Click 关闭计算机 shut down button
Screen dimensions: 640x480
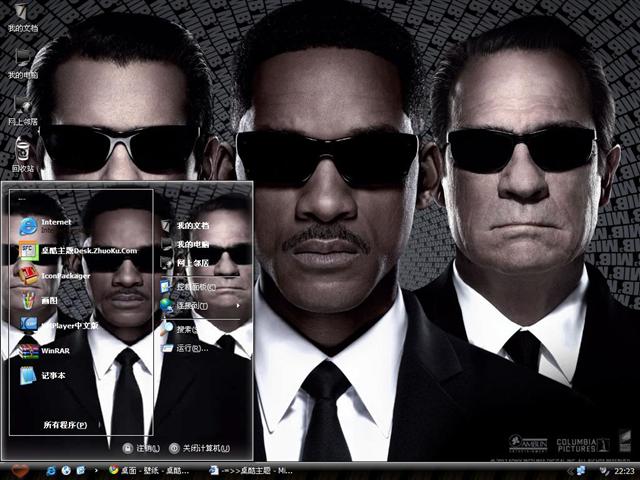(x=200, y=448)
